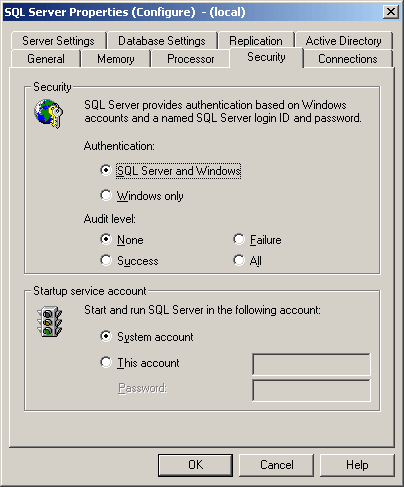
Task: Switch to the Server Settings tab
Action: (59, 41)
